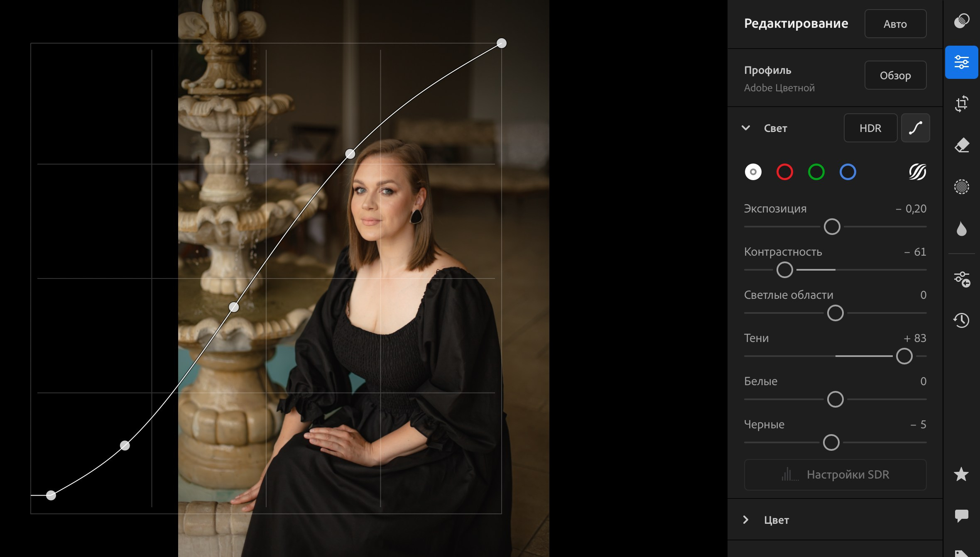Select the blue curve channel

tap(848, 172)
